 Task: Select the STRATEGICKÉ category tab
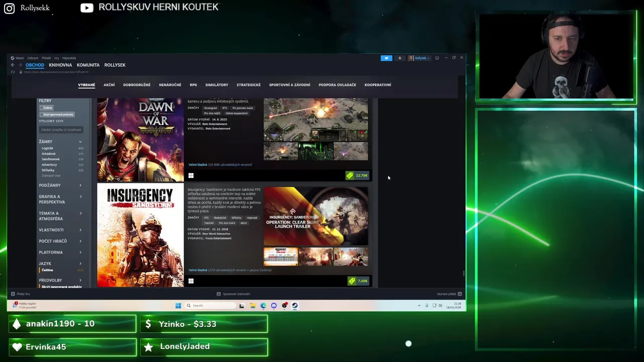(x=249, y=85)
